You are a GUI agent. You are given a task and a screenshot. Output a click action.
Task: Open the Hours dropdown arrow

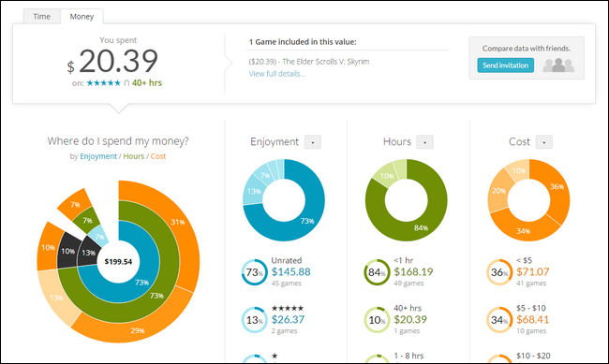coord(425,142)
